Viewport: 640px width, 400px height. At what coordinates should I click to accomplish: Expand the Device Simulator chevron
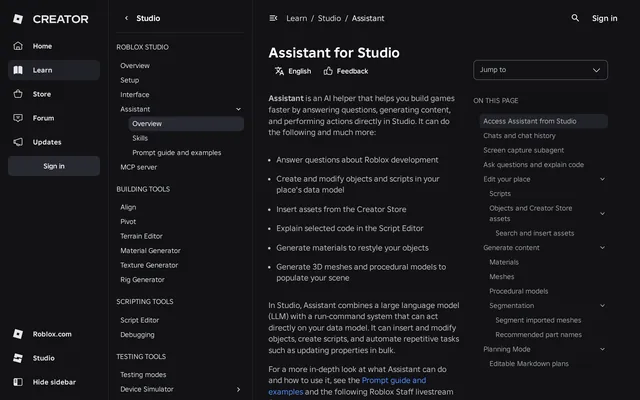(238, 389)
